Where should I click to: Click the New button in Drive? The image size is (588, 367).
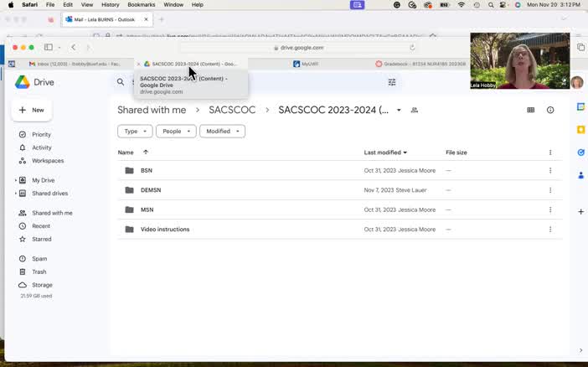coord(31,110)
